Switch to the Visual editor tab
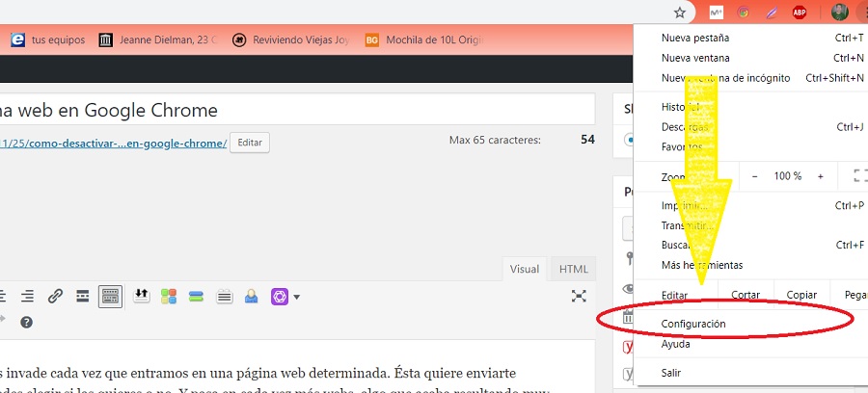Screen dimensions: 868x393 click(x=525, y=269)
